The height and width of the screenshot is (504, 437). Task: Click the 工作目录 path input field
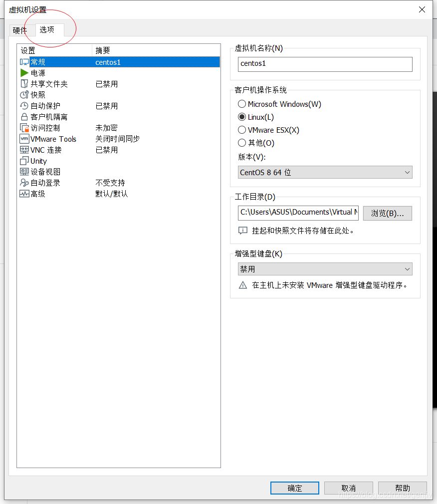click(298, 213)
